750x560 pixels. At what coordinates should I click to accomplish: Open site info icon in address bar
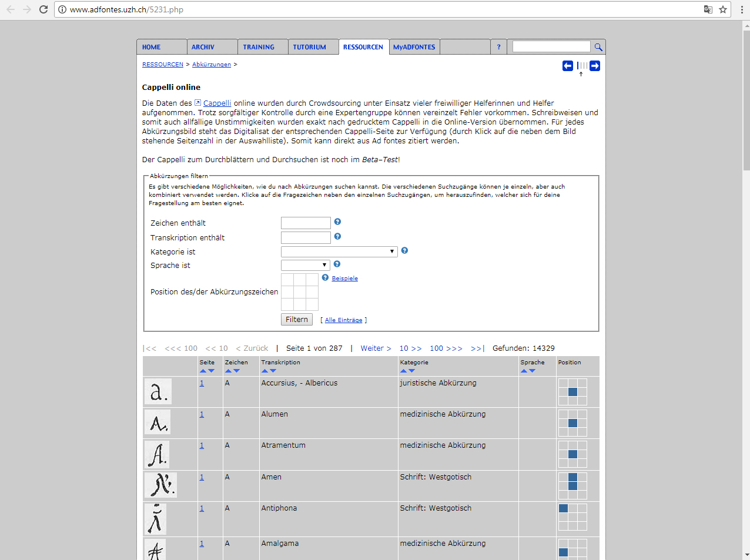click(x=62, y=9)
